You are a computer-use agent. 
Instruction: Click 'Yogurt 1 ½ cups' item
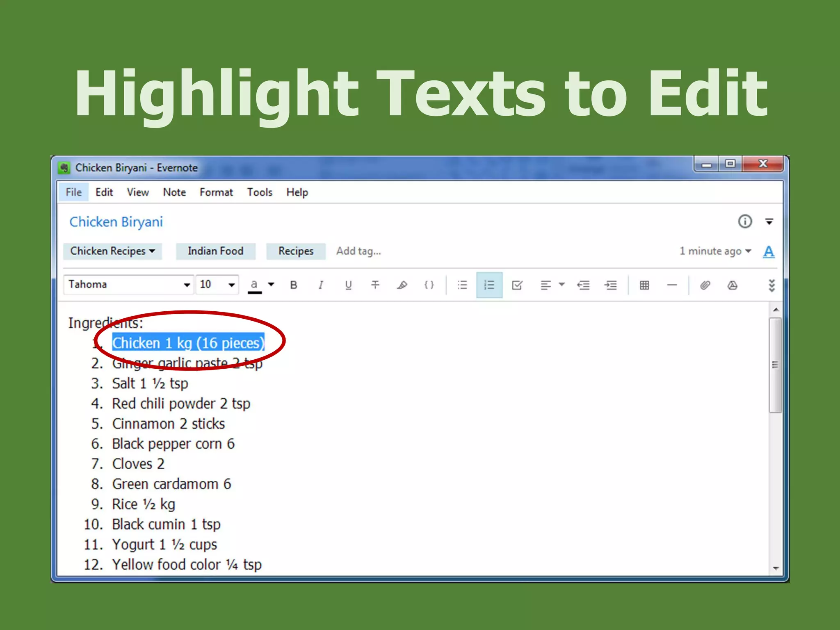(x=164, y=544)
